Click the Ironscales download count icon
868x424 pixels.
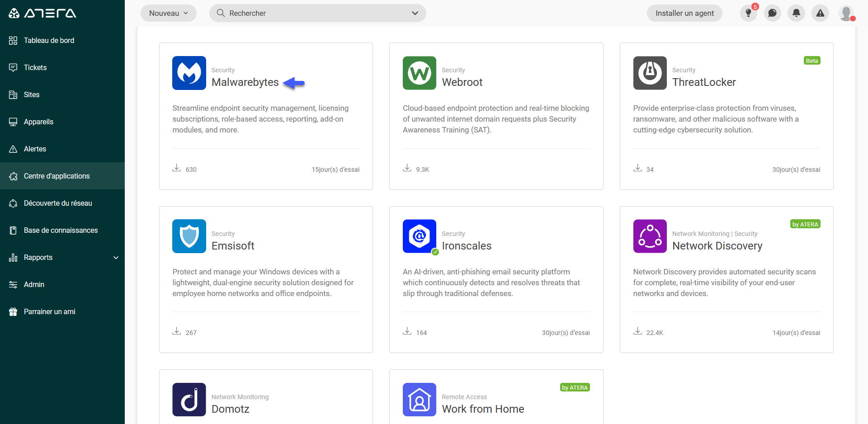pos(407,331)
